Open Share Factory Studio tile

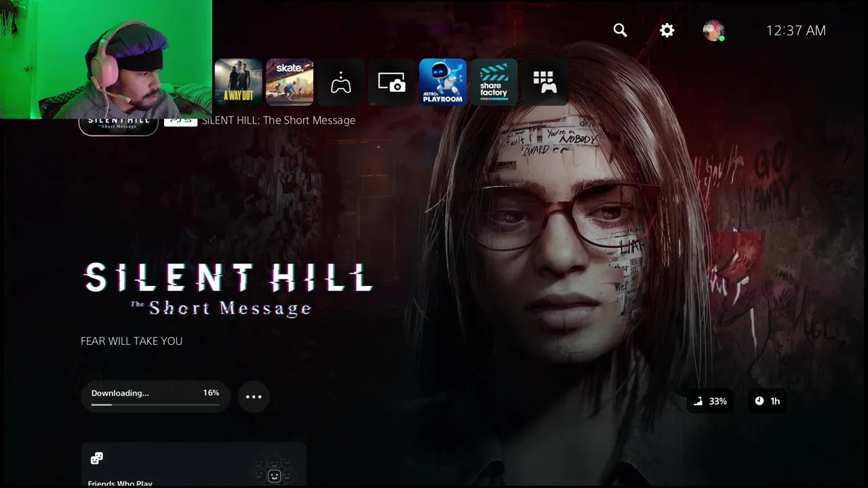494,82
